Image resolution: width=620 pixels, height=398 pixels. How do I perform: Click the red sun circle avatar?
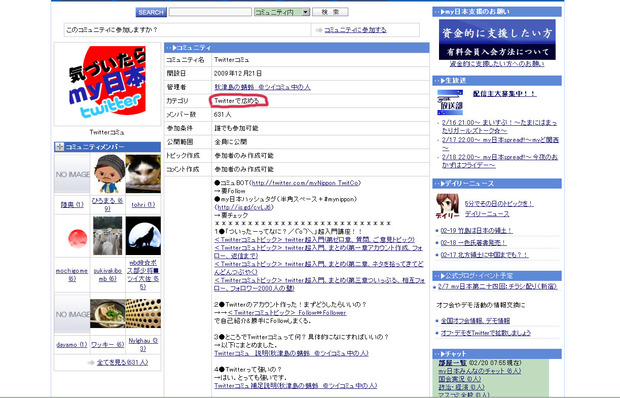pyautogui.click(x=78, y=239)
